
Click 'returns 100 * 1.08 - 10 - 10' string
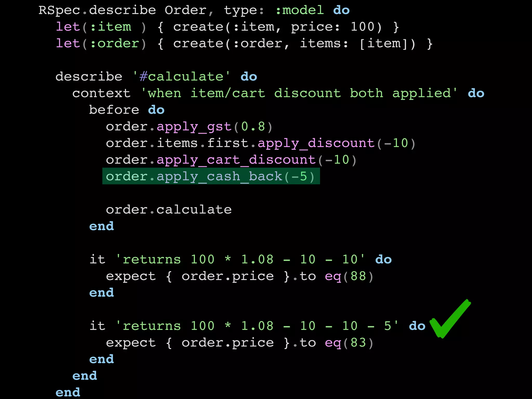(x=240, y=260)
